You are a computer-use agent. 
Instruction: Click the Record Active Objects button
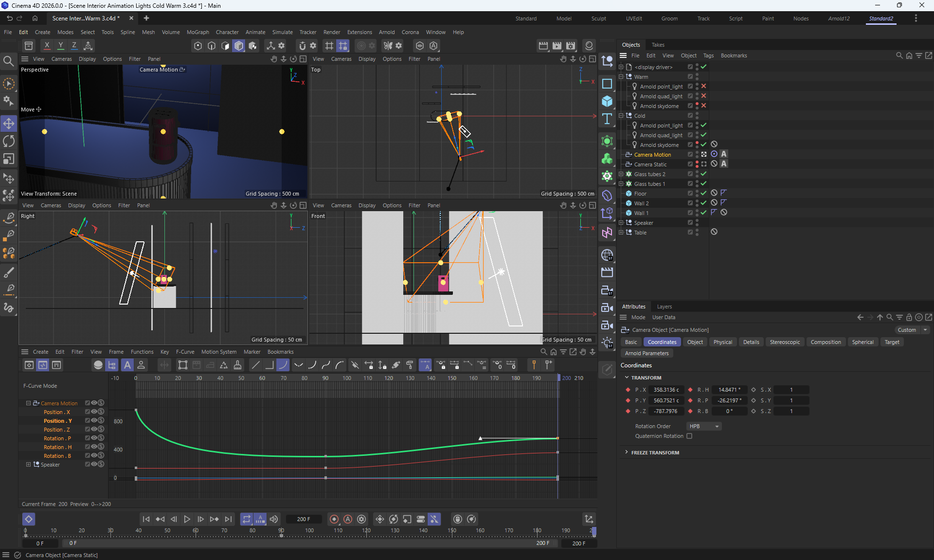pyautogui.click(x=334, y=519)
